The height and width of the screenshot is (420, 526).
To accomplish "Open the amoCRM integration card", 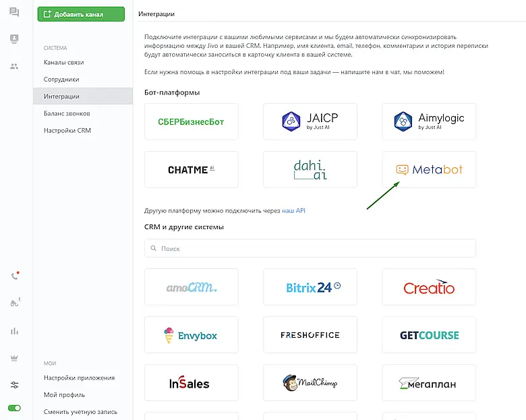I will (x=192, y=287).
